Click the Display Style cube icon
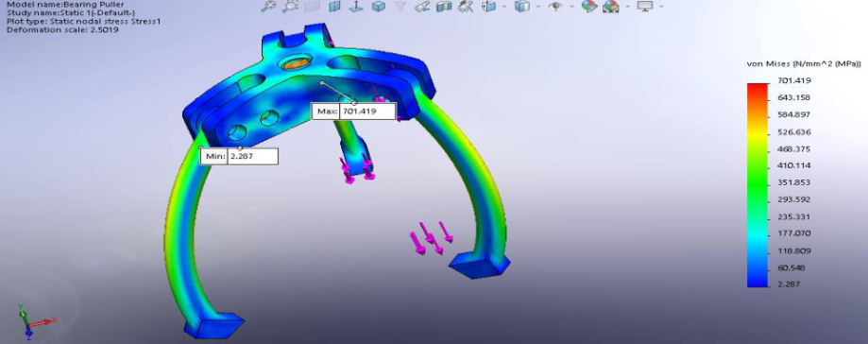Screen dimensions: 868x344 [x=521, y=7]
